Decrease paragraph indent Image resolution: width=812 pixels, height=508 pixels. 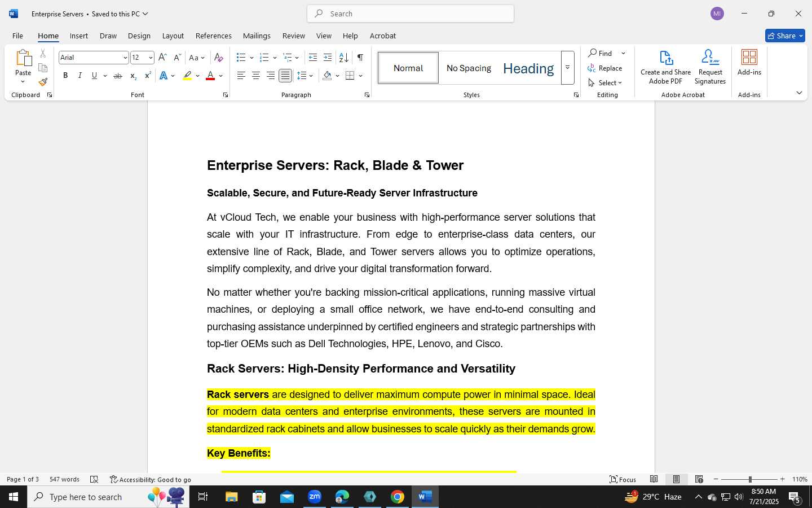tap(313, 58)
